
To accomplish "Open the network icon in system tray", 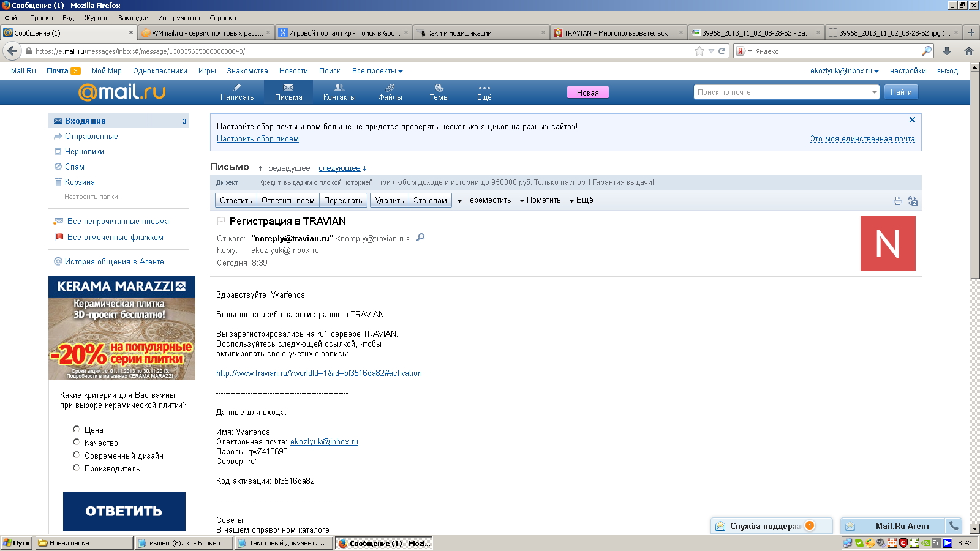I will click(x=848, y=543).
